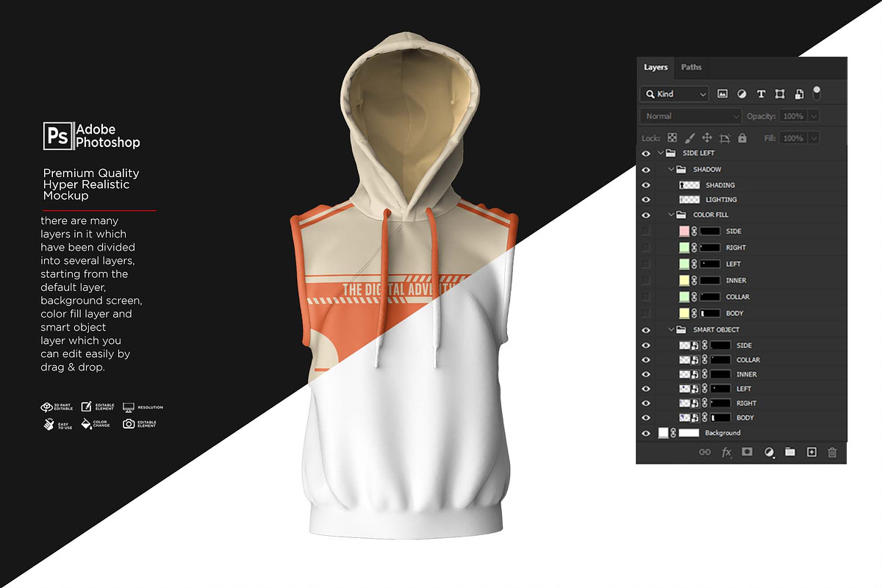Screen dimensions: 882x588
Task: Show the Color Fill SIDE layer
Action: point(646,231)
